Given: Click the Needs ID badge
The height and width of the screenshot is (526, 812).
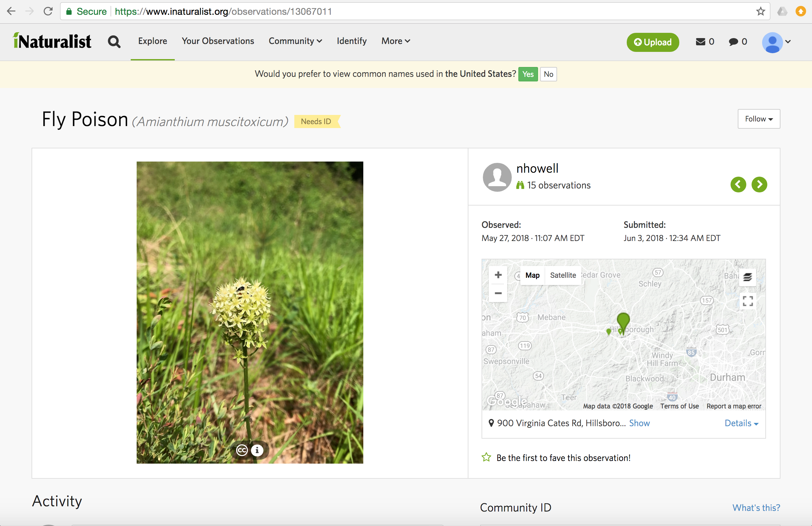Looking at the screenshot, I should pos(317,121).
